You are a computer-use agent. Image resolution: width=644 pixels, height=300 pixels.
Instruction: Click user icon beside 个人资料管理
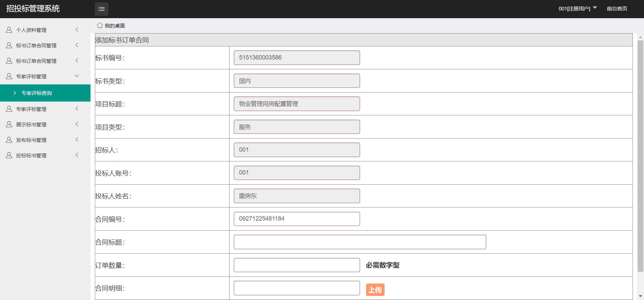9,30
